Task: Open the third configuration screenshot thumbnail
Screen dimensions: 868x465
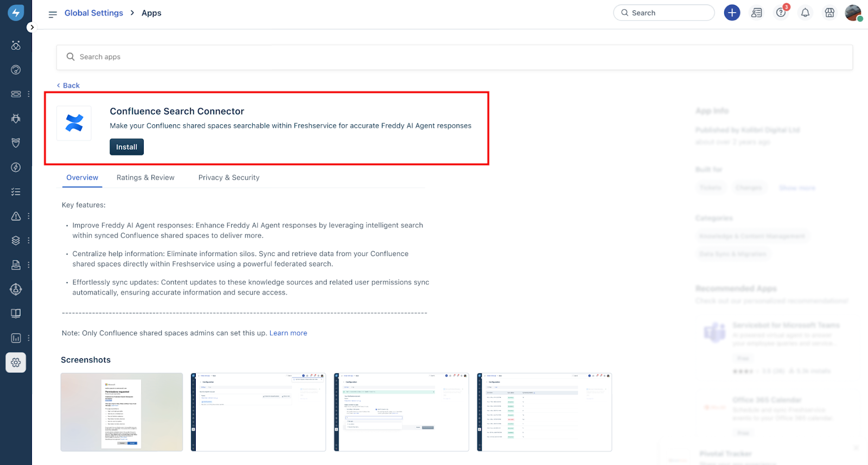Action: tap(401, 412)
